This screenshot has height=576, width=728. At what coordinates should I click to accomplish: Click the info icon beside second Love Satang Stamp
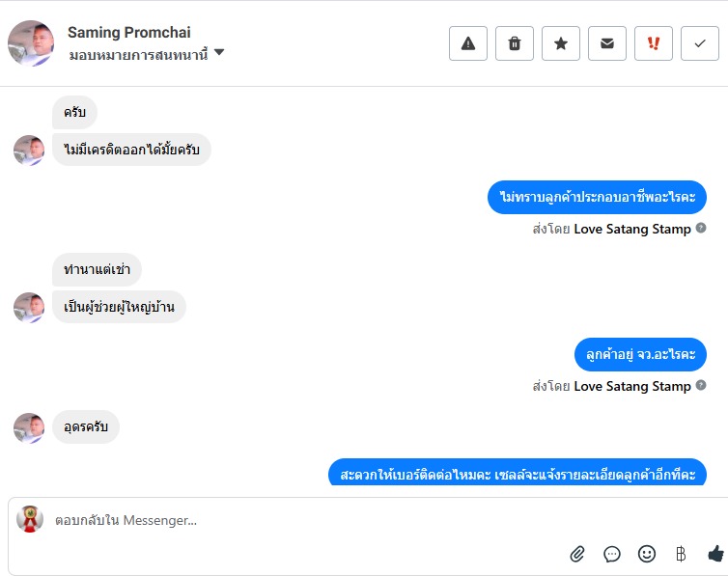(x=701, y=386)
